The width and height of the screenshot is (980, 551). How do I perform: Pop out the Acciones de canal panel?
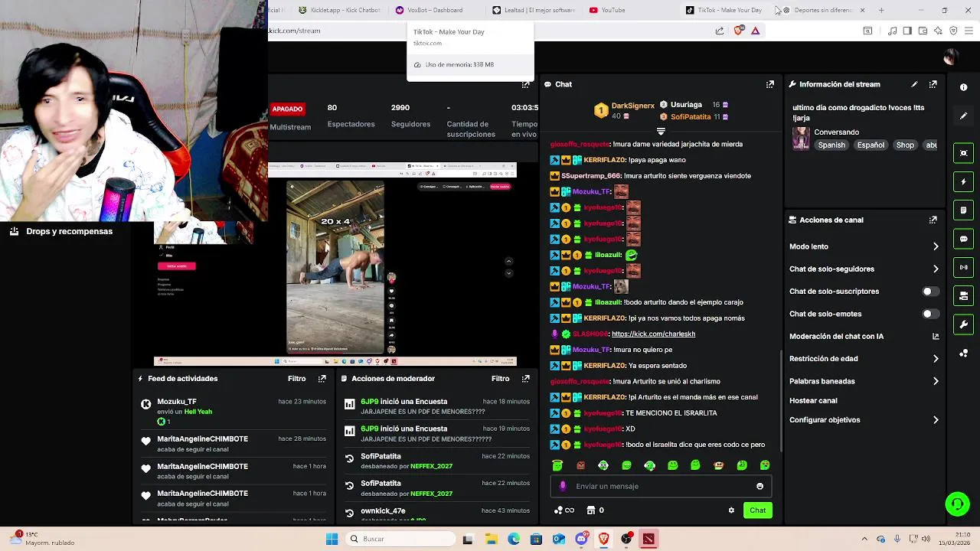tap(933, 220)
